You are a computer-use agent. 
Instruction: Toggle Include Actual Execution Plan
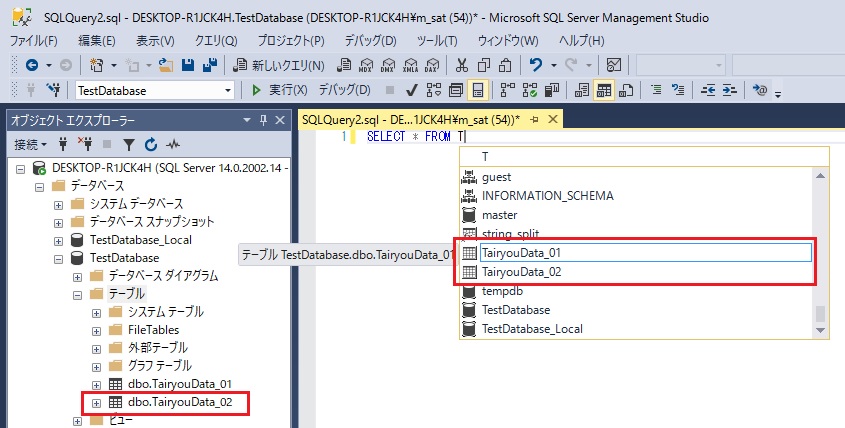coord(508,90)
